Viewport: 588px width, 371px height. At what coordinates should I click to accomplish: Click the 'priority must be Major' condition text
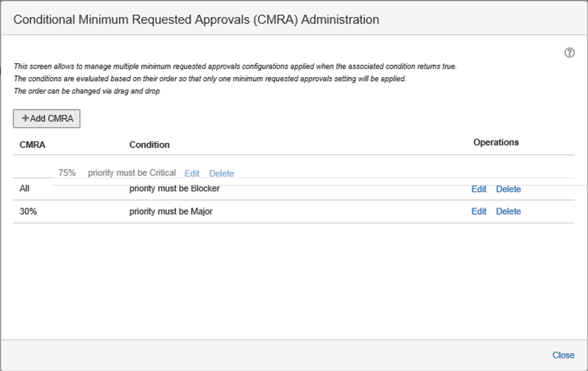(x=170, y=211)
